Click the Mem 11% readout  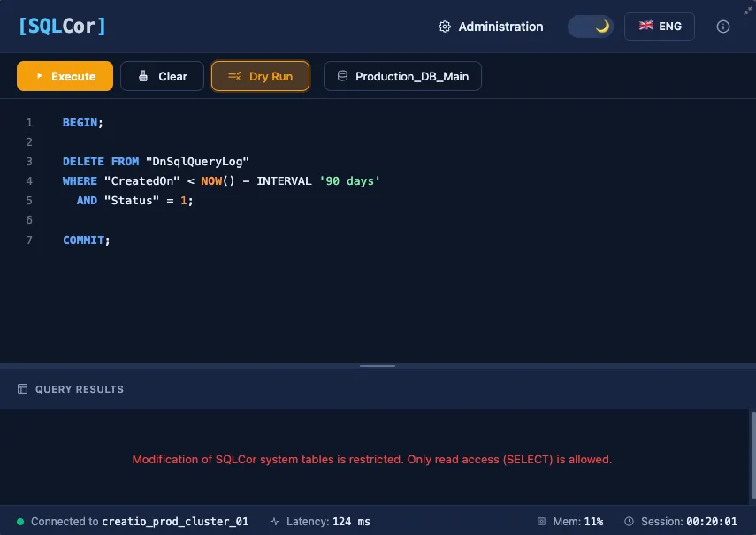click(x=578, y=522)
